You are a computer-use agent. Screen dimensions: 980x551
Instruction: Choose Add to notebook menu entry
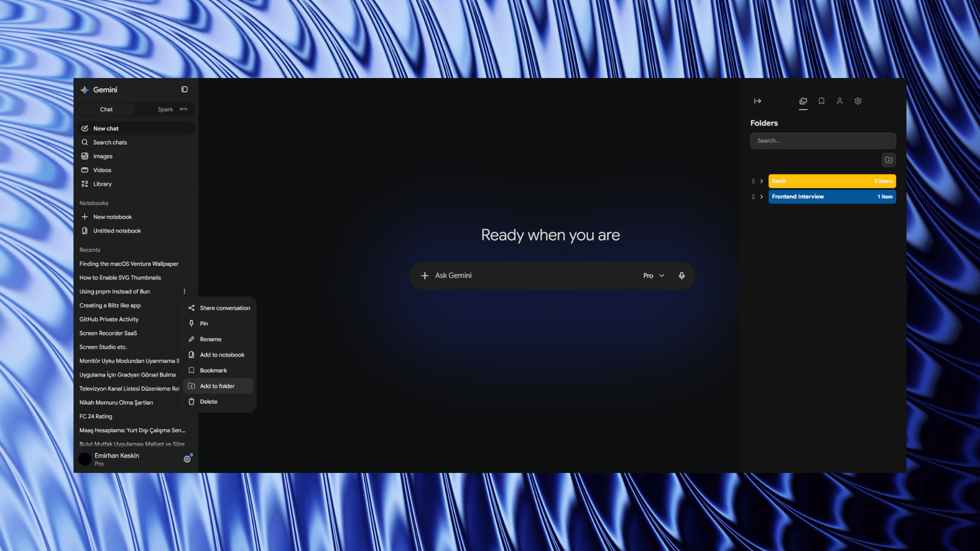pyautogui.click(x=218, y=355)
